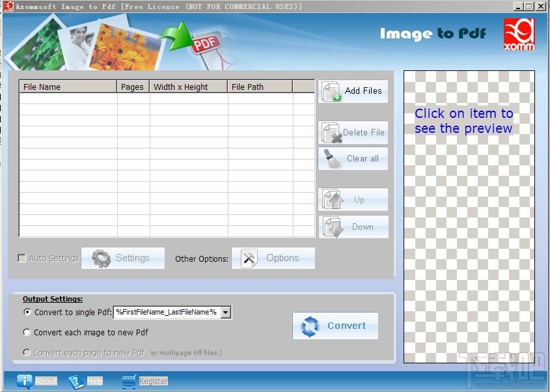This screenshot has height=392, width=550.
Task: Click the Delete File document icon
Action: pyautogui.click(x=331, y=133)
